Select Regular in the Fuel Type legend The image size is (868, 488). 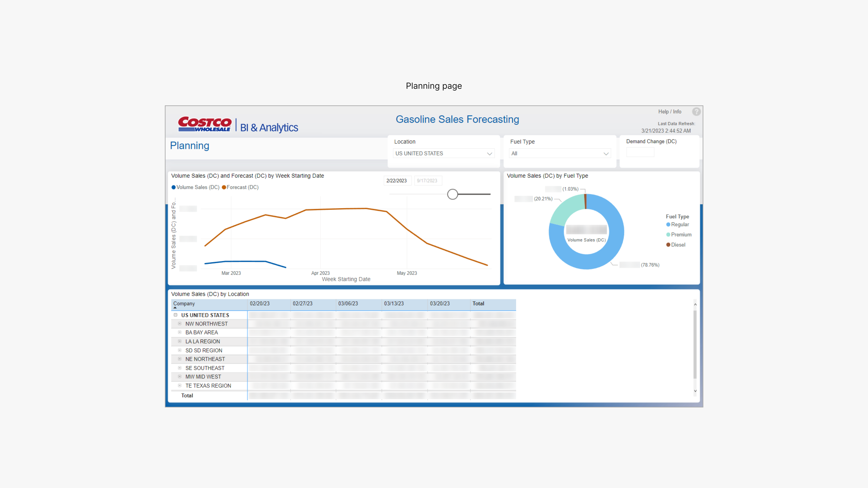(x=677, y=224)
